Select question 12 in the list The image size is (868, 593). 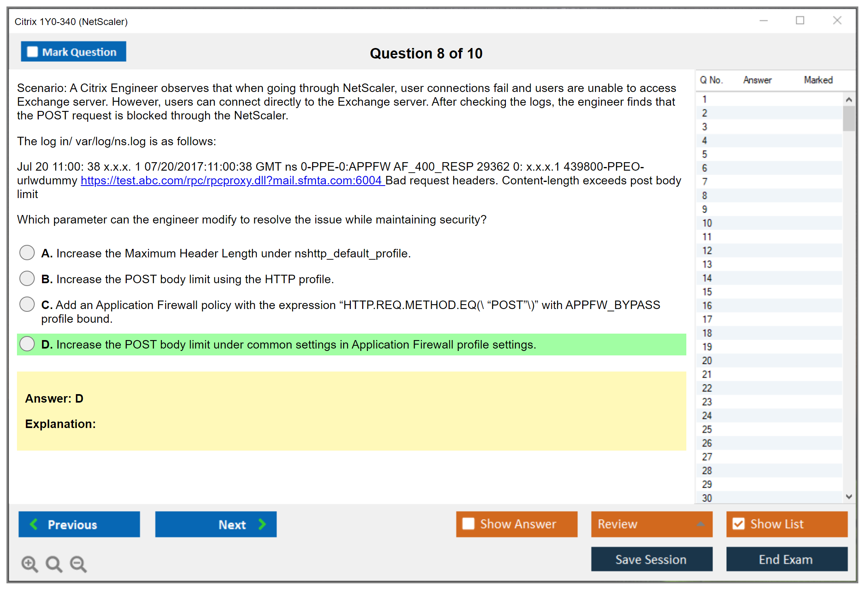click(x=707, y=251)
